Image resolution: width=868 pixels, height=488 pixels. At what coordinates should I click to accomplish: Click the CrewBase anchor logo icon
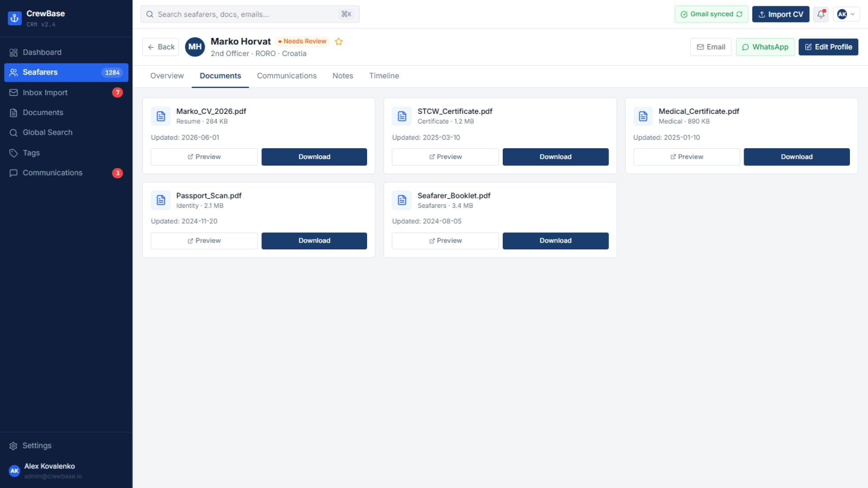(x=14, y=18)
